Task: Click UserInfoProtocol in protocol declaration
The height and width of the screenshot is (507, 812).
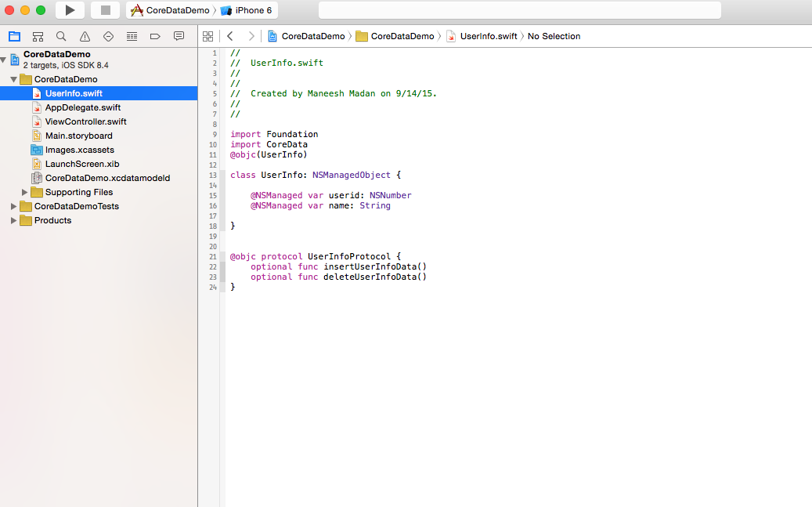Action: (x=349, y=256)
